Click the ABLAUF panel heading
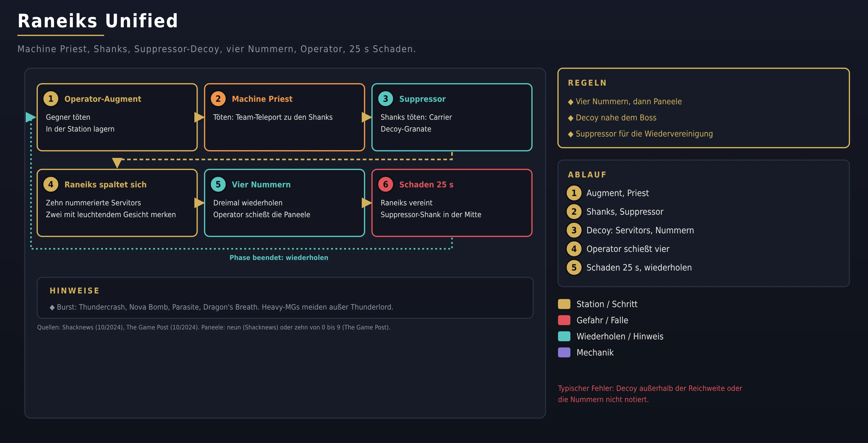 point(587,175)
